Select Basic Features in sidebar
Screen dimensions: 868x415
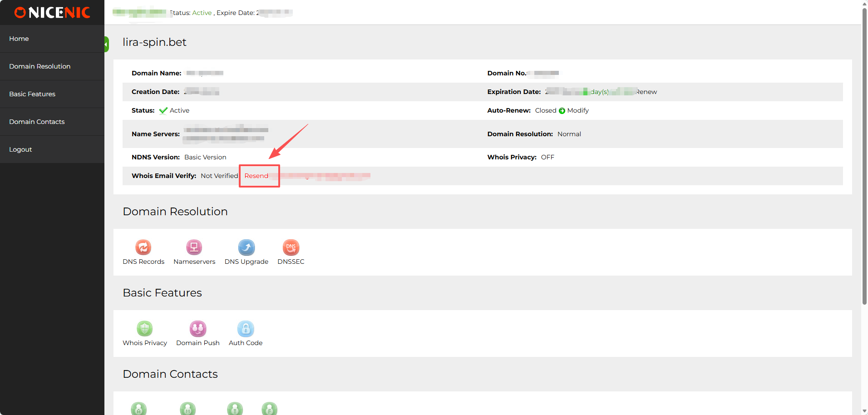tap(32, 94)
